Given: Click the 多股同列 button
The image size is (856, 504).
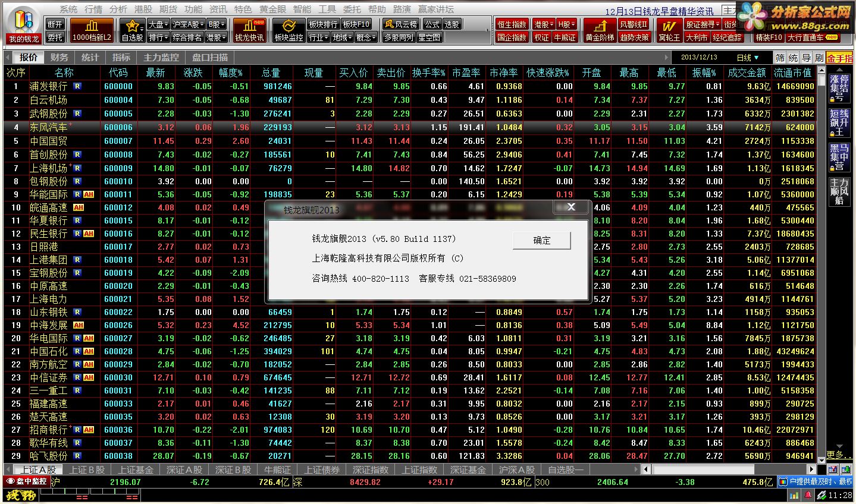Looking at the screenshot, I should tap(398, 37).
